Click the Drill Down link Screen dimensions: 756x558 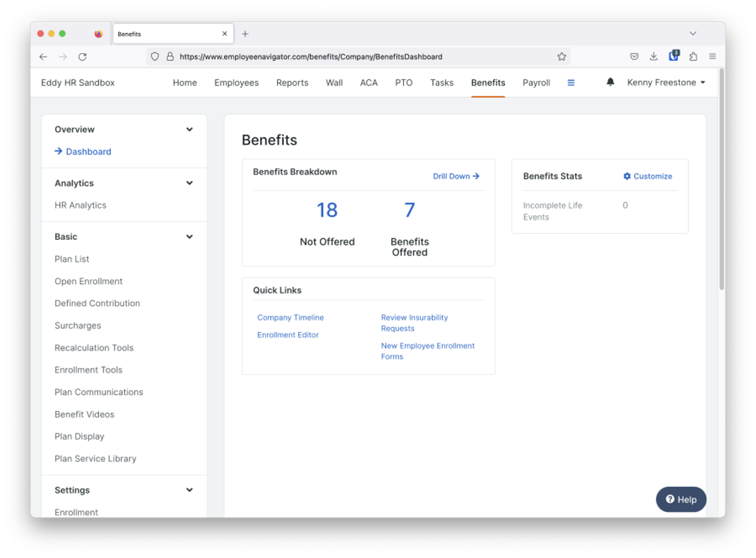456,176
